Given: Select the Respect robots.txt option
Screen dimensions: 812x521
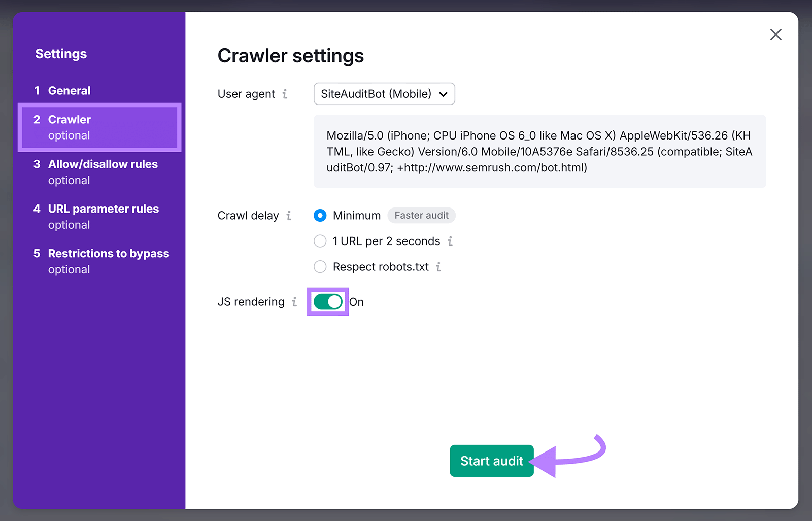Looking at the screenshot, I should 320,267.
